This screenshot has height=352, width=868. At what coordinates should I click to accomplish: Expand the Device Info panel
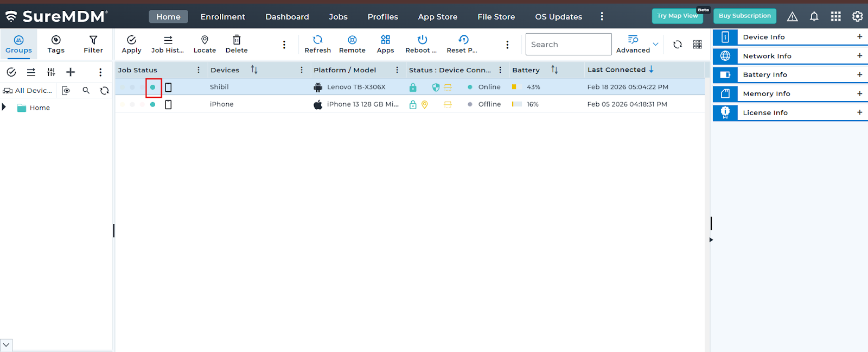click(859, 37)
